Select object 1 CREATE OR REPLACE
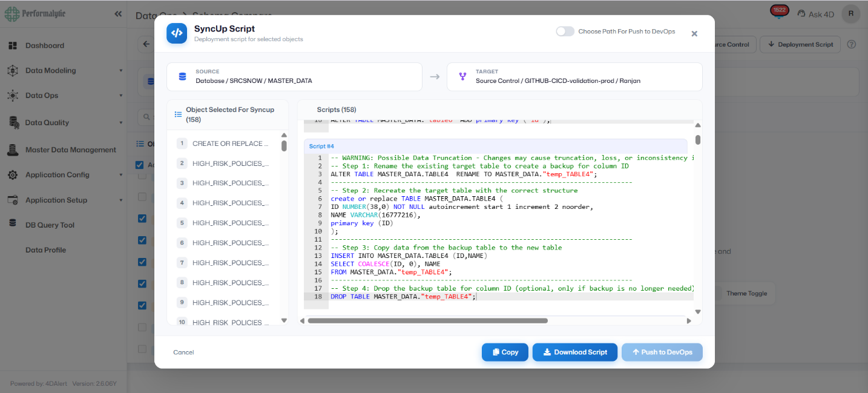 [x=223, y=144]
